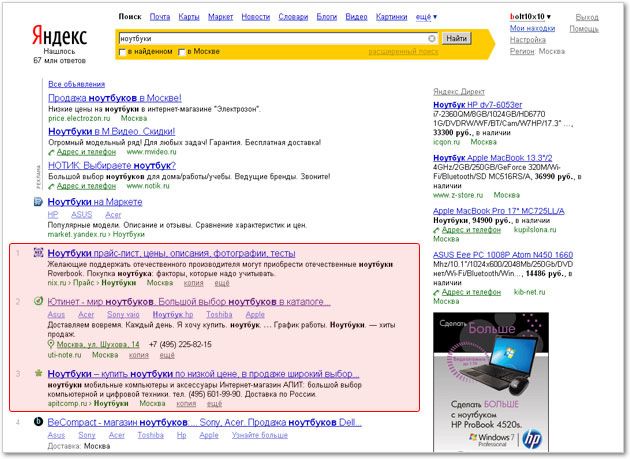Viewport: 630px width, 459px height.
Task: Change the Регион setting link
Action: click(x=522, y=51)
